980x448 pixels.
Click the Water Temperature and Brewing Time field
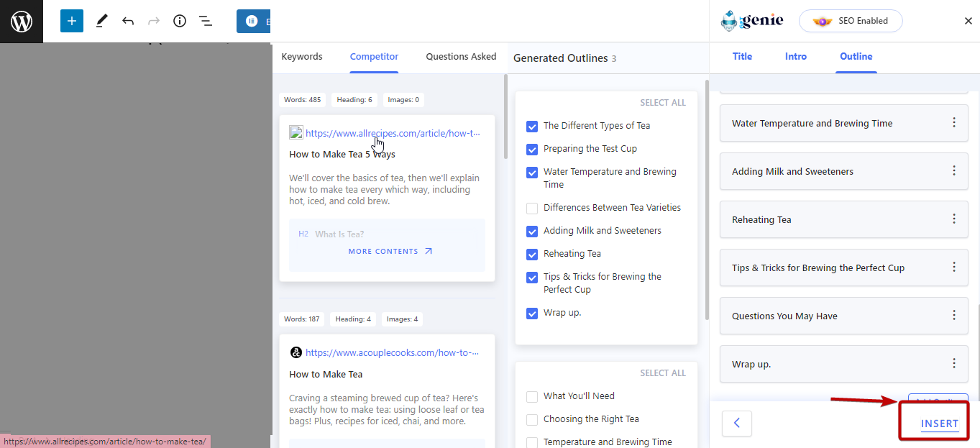(843, 124)
